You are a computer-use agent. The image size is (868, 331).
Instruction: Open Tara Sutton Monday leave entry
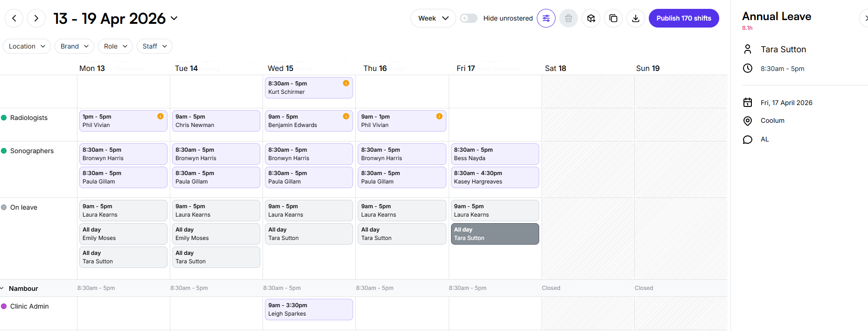(123, 257)
